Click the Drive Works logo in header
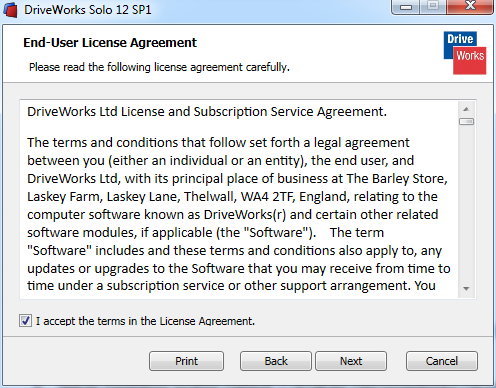 pyautogui.click(x=465, y=53)
